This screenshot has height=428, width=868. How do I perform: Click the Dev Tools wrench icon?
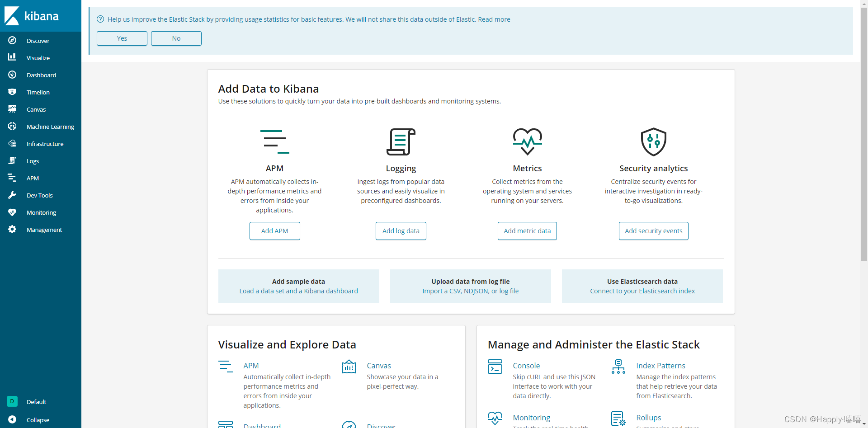pos(12,195)
